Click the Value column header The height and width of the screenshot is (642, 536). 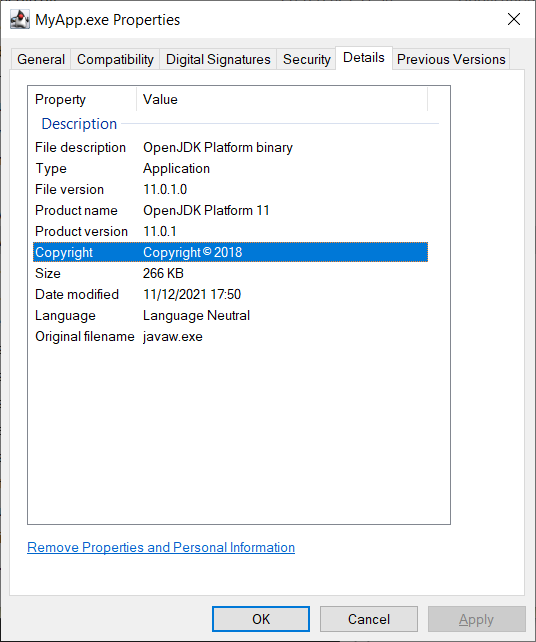(x=160, y=99)
